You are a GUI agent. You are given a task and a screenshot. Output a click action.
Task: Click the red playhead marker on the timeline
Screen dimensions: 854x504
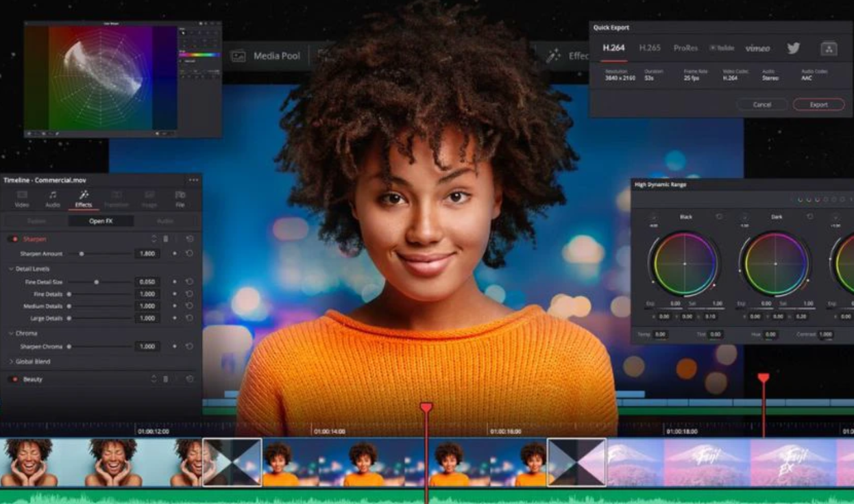pos(426,407)
